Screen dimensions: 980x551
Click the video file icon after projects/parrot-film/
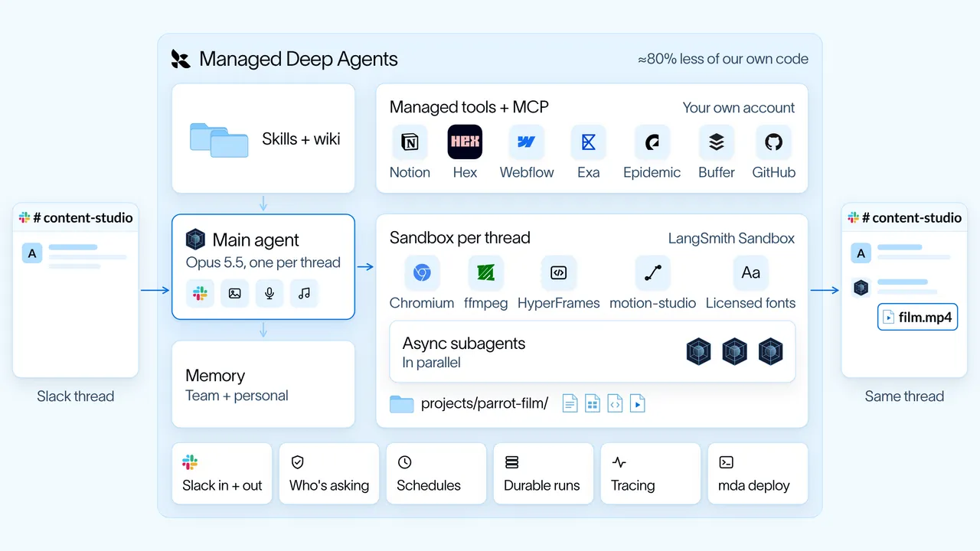(637, 403)
